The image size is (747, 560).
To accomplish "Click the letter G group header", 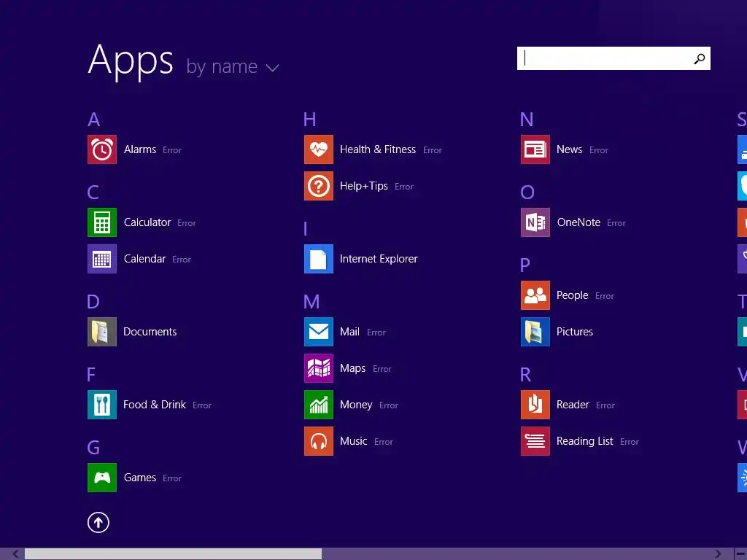I will tap(93, 448).
